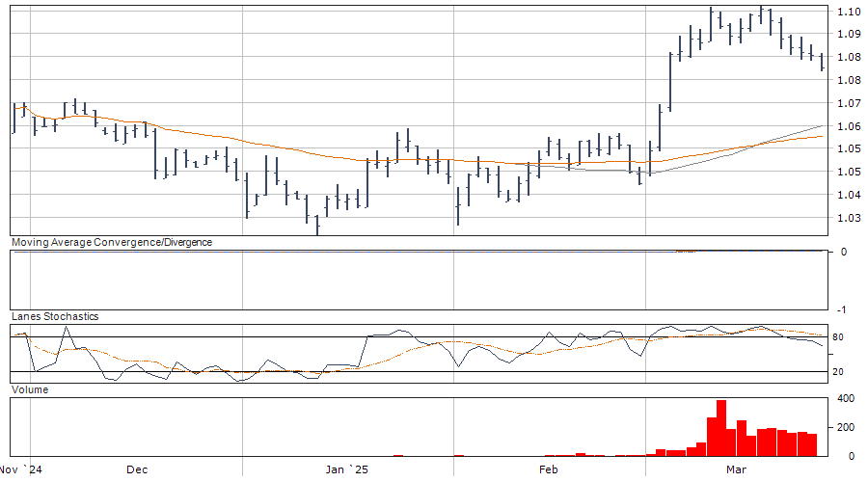Click the 1.07 price level label

[x=849, y=103]
